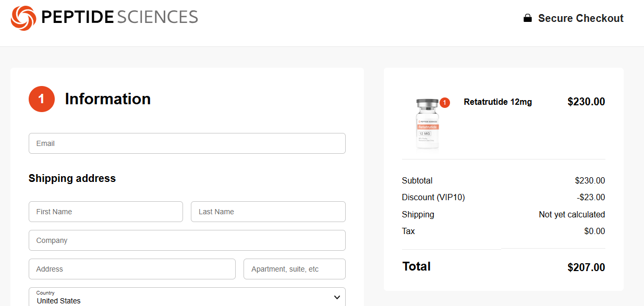Select the Last Name text box
The height and width of the screenshot is (306, 644).
pos(268,212)
